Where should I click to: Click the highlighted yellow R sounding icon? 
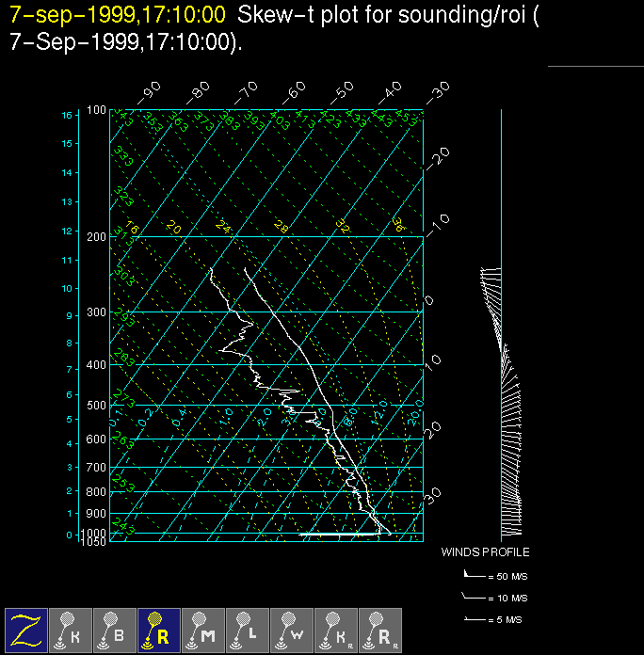tap(159, 630)
